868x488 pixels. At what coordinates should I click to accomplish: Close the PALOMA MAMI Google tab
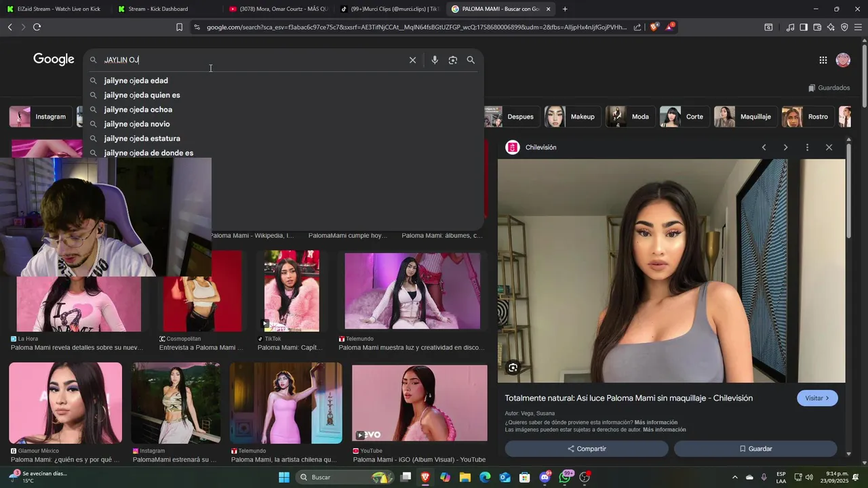[x=548, y=9]
